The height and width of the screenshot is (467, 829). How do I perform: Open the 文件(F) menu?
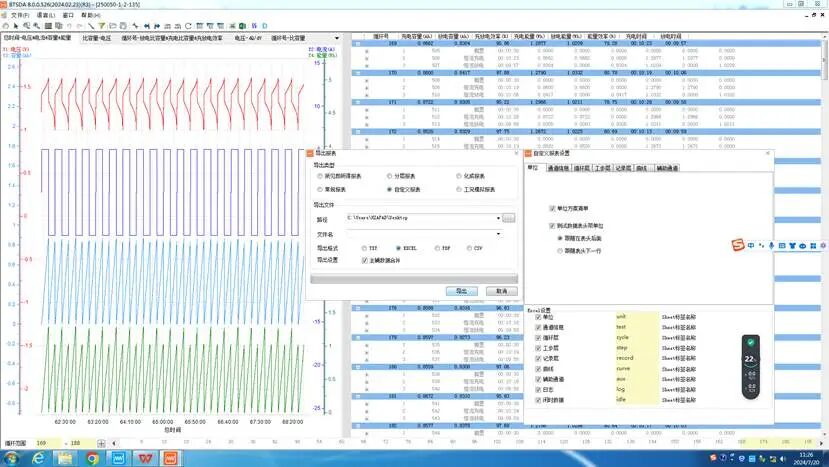20,15
